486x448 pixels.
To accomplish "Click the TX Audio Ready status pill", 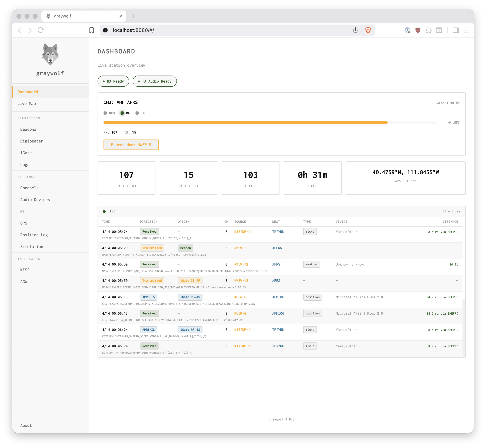I will (155, 81).
